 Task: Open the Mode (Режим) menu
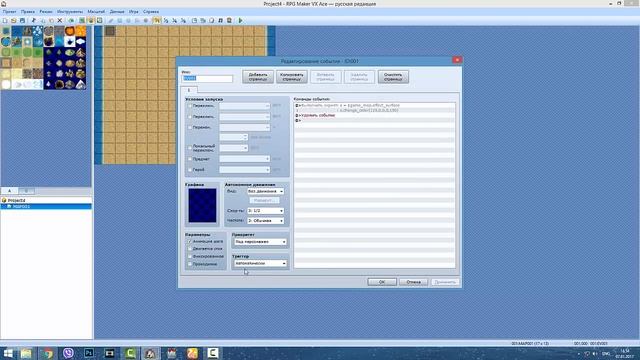[x=46, y=12]
